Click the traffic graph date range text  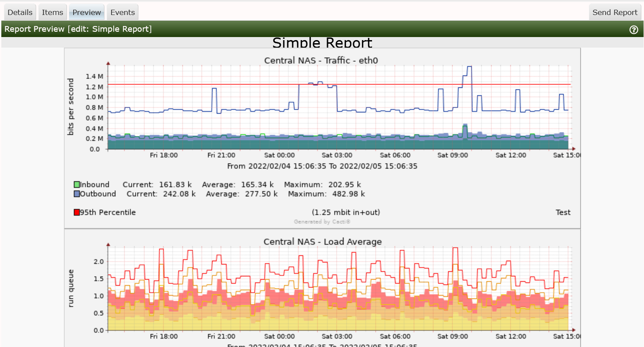point(322,166)
